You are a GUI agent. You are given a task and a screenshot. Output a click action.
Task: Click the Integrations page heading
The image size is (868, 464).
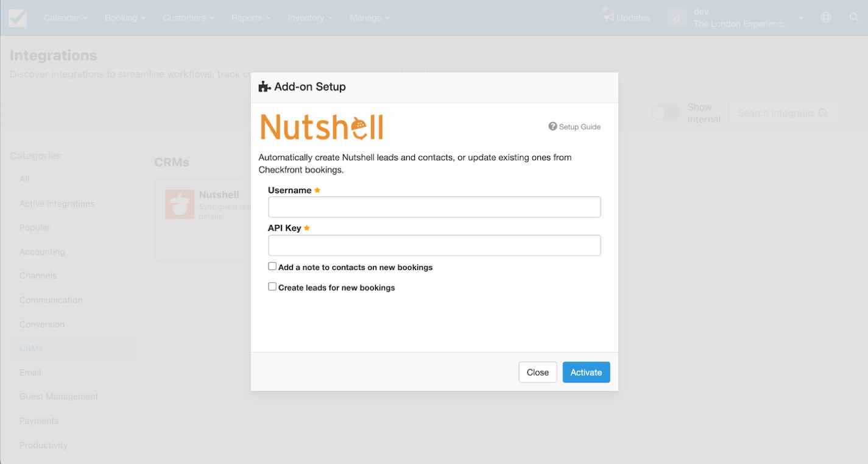click(x=54, y=55)
